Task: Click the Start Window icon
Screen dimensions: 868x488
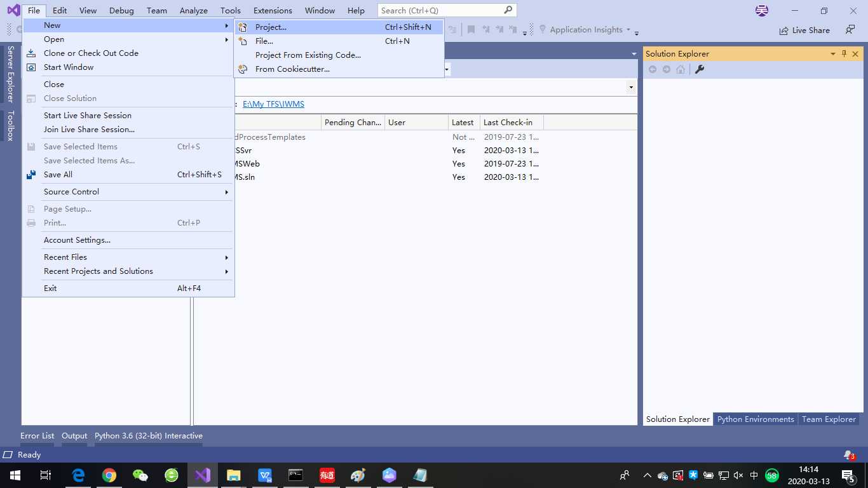Action: (x=31, y=67)
